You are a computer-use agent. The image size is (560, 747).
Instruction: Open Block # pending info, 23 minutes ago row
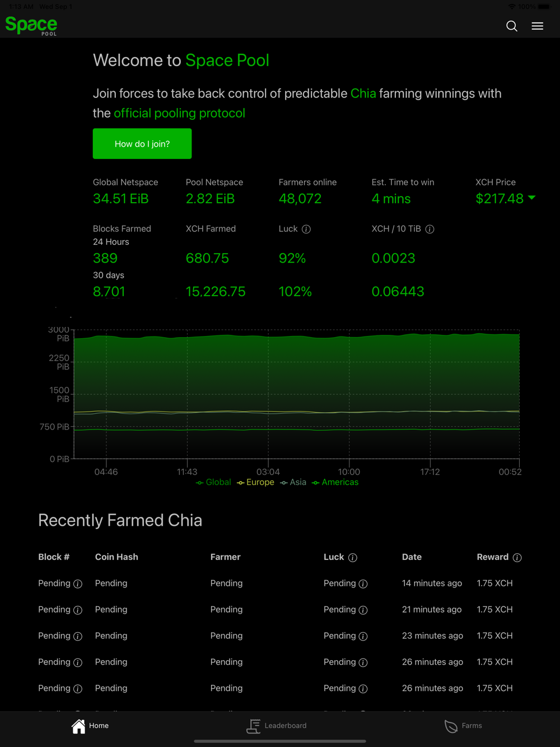pyautogui.click(x=78, y=636)
